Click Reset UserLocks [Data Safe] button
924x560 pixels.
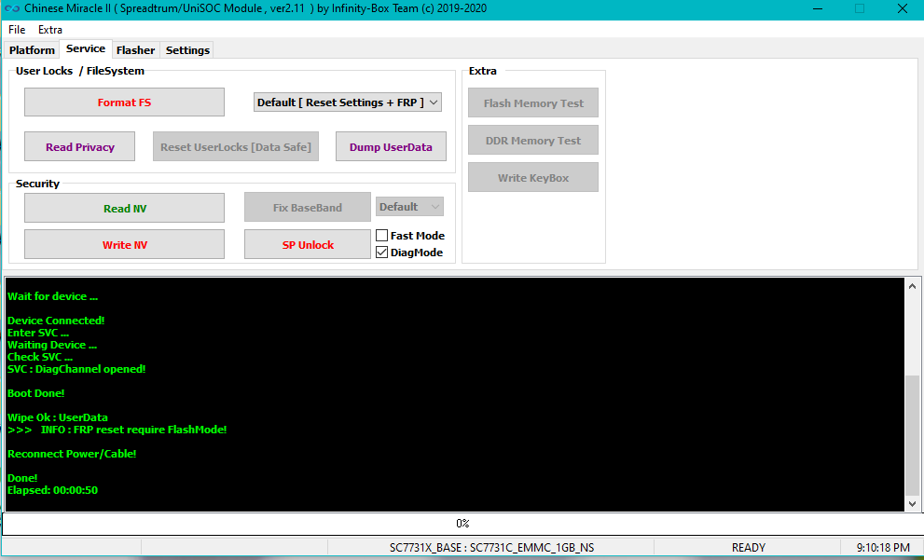(236, 147)
